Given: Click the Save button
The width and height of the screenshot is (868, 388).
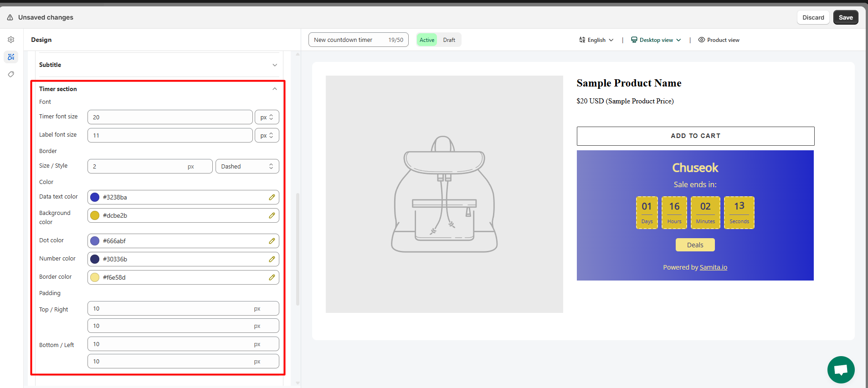Looking at the screenshot, I should pos(845,17).
